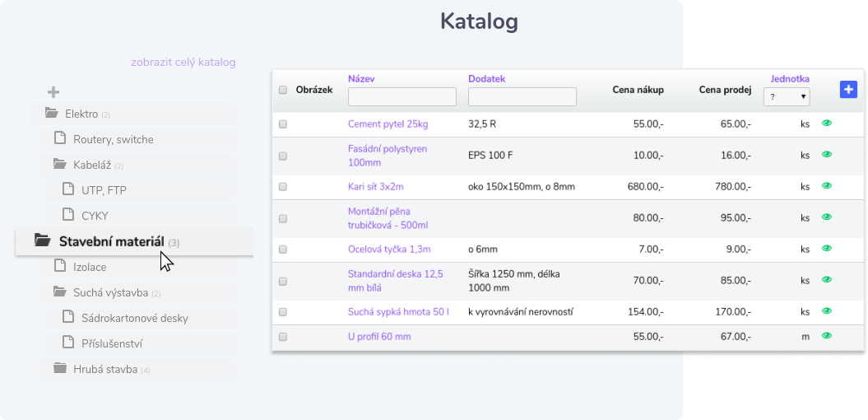The height and width of the screenshot is (420, 868).
Task: Open the Standardní deska 12,5 mm bílá item
Action: pos(395,281)
